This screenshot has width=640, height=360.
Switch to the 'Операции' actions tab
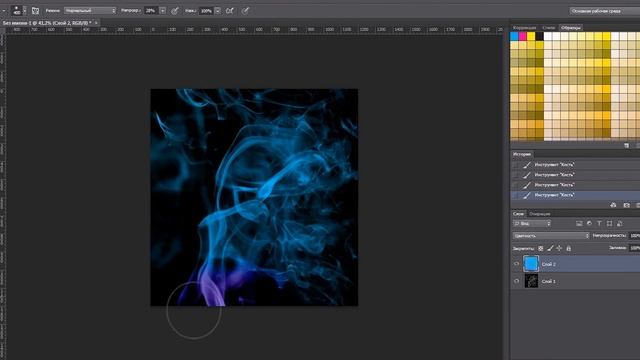[x=540, y=214]
